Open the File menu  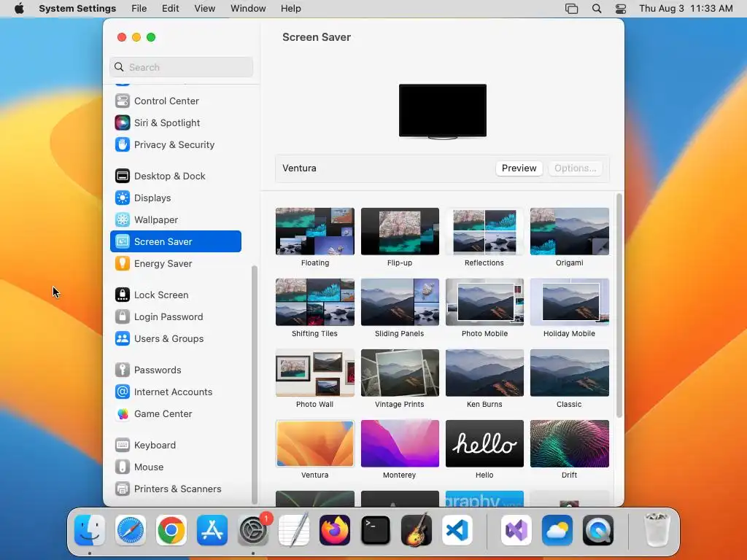click(x=139, y=9)
